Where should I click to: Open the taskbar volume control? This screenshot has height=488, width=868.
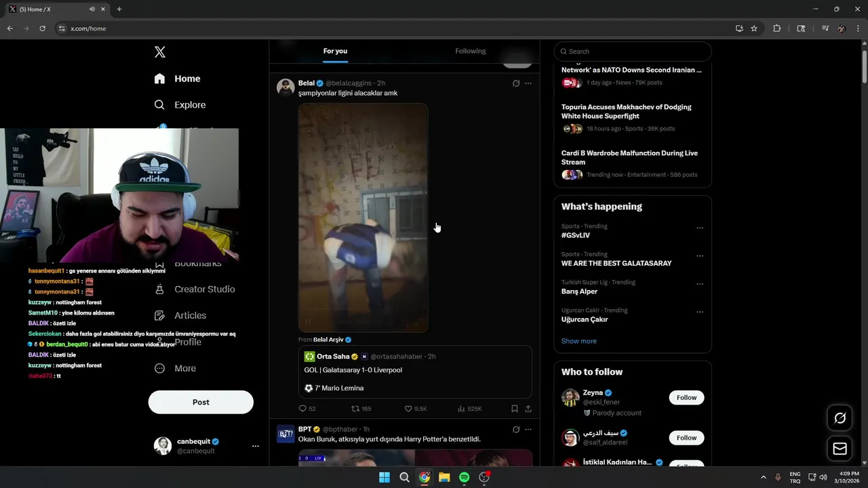(823, 477)
